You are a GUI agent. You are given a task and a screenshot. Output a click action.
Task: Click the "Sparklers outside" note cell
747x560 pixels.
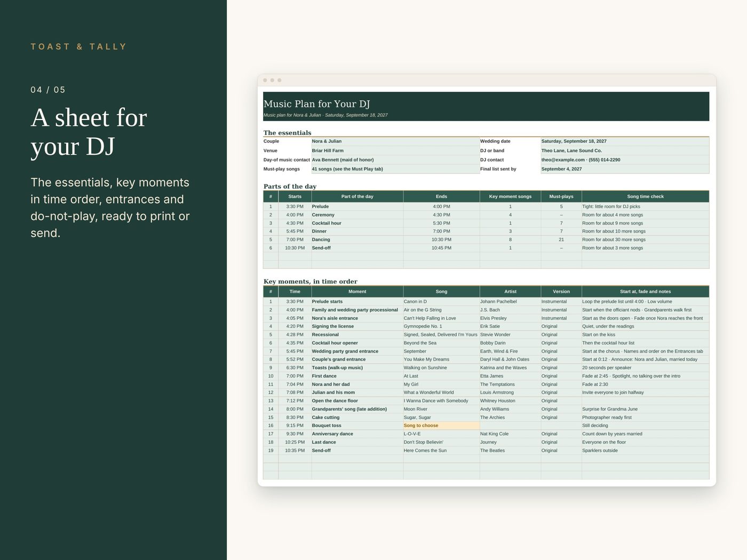pos(645,451)
